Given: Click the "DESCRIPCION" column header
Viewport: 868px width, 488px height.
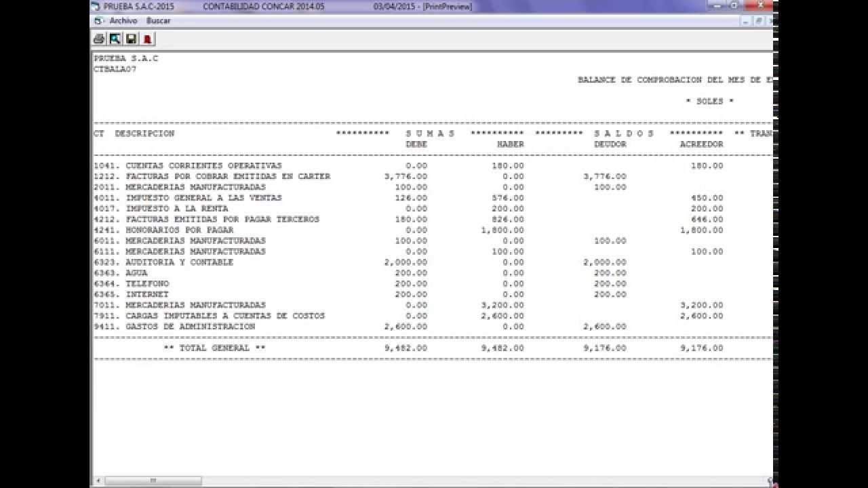Looking at the screenshot, I should pos(144,134).
